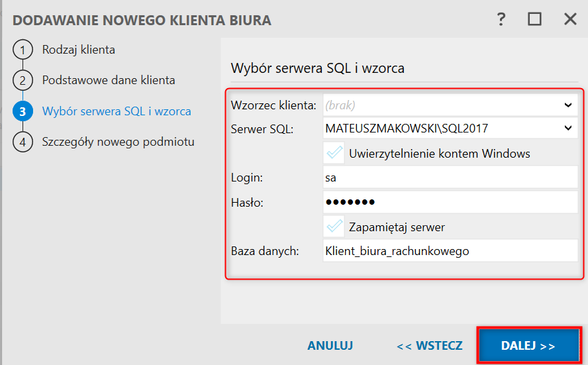Click the highlighted step 3 circle
This screenshot has width=588, height=365.
(x=23, y=111)
